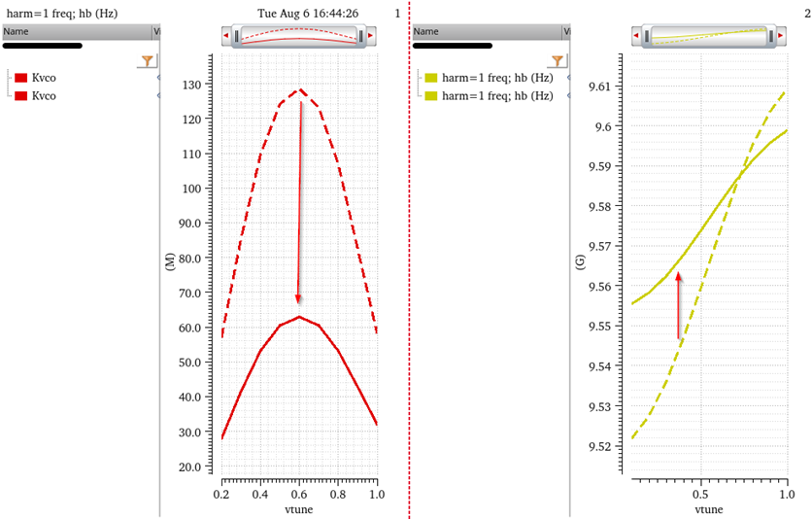Click right grip handle of Kvco zoom bar
The width and height of the screenshot is (812, 519).
(x=361, y=37)
